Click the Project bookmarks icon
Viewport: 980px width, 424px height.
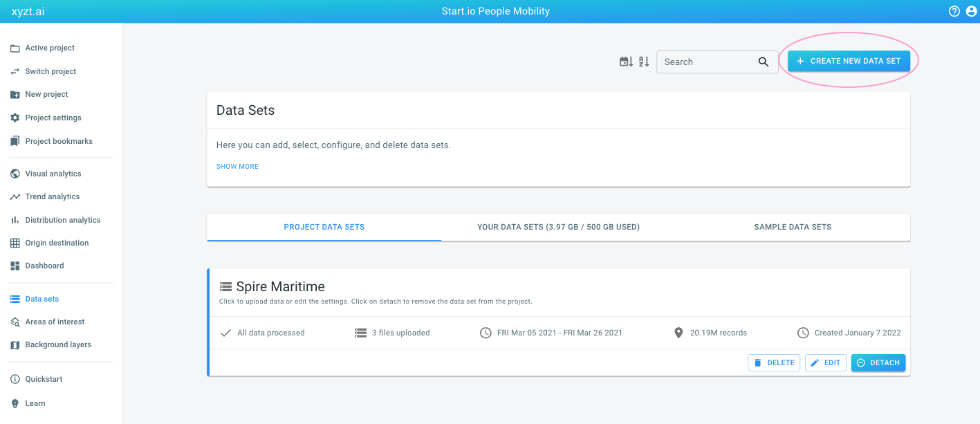click(x=15, y=141)
